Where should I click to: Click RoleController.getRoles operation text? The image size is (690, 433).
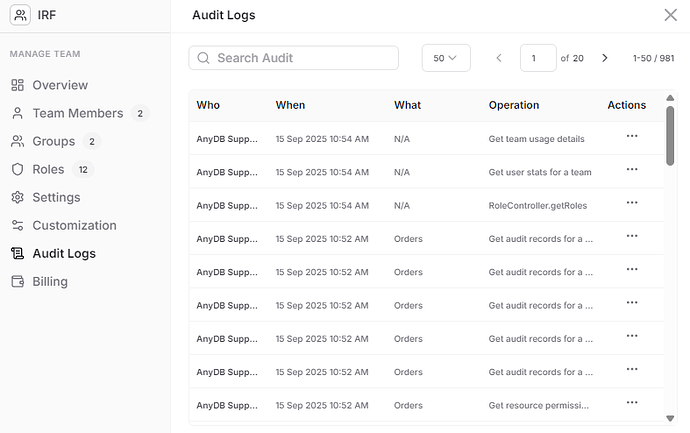point(538,205)
